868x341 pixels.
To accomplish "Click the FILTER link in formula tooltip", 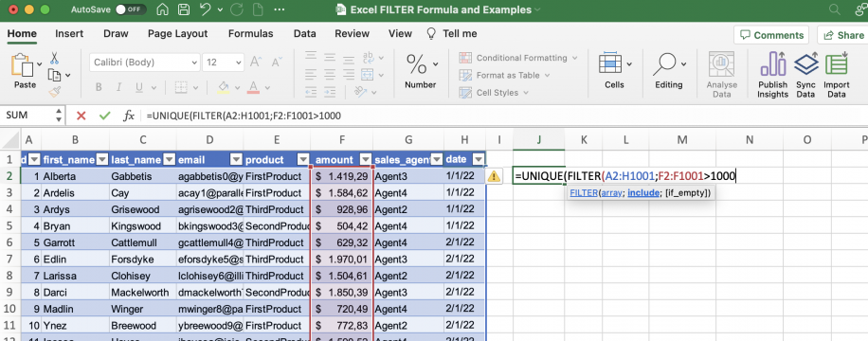I will (583, 192).
